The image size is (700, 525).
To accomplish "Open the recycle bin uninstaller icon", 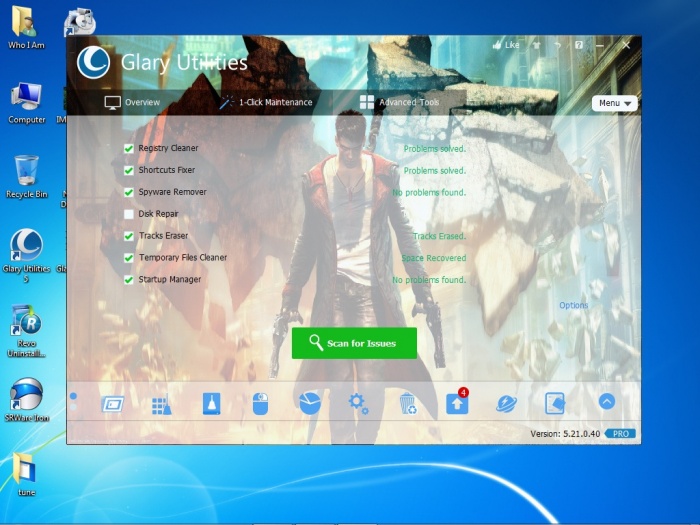I will (x=408, y=404).
